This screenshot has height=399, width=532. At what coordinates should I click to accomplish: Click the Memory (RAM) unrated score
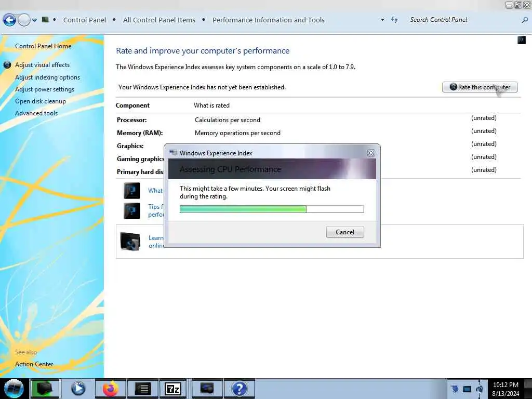coord(484,130)
